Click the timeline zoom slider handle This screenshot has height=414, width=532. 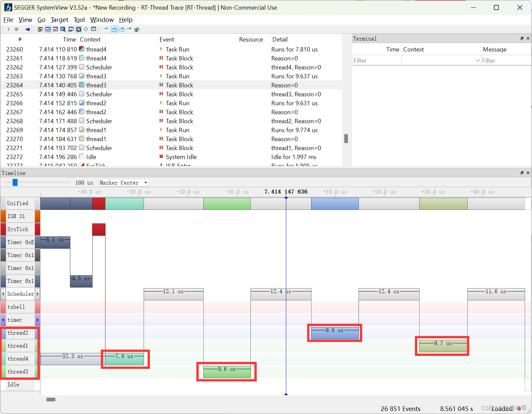coord(15,182)
